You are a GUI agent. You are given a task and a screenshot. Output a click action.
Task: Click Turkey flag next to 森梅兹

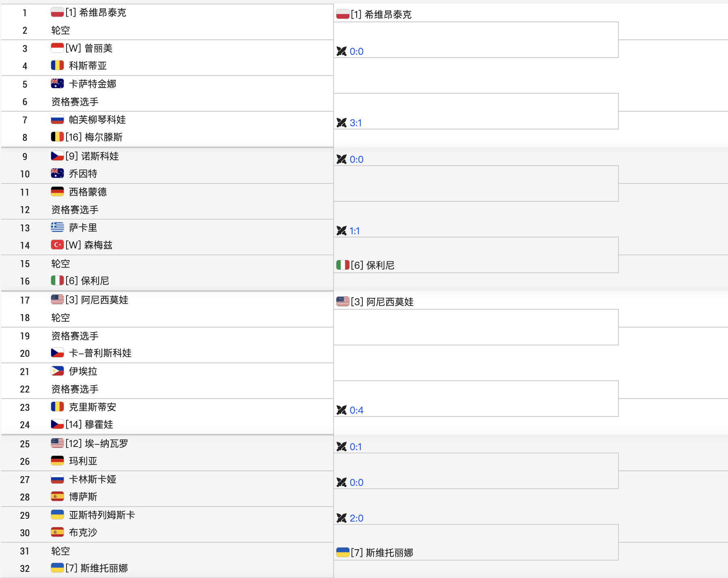57,245
